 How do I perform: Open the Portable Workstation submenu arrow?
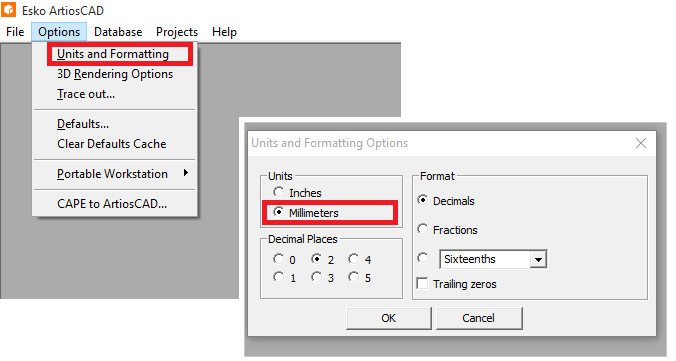tap(186, 173)
